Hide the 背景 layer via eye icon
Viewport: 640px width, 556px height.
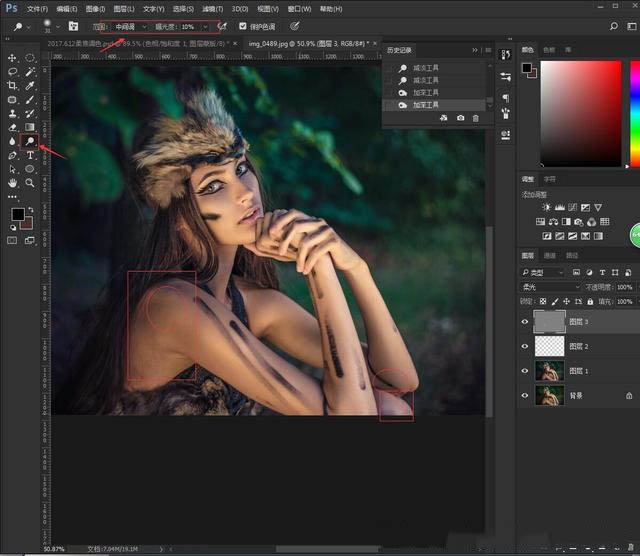pyautogui.click(x=526, y=395)
